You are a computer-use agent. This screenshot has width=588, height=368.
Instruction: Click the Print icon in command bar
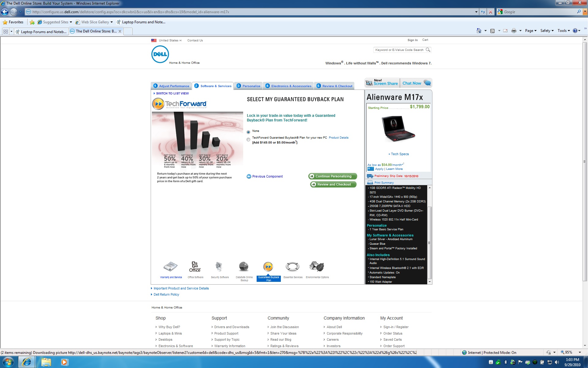(514, 31)
